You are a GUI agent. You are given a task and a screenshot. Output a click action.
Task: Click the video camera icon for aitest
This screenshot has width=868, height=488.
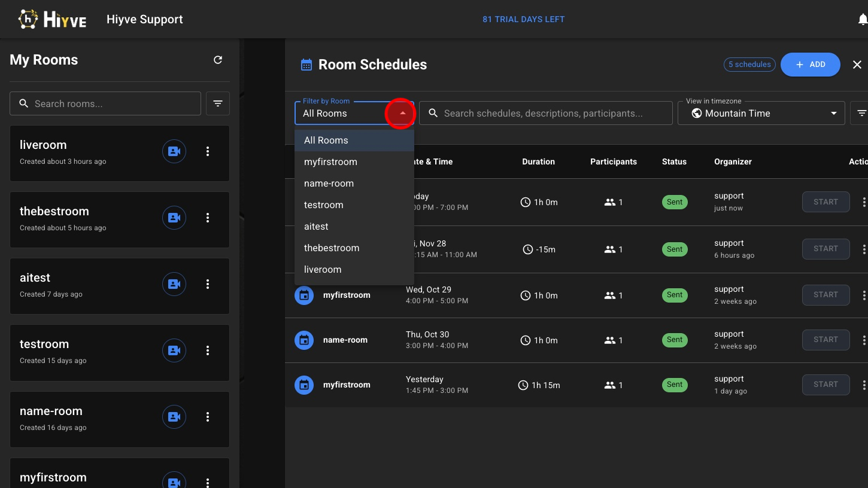[x=174, y=284]
